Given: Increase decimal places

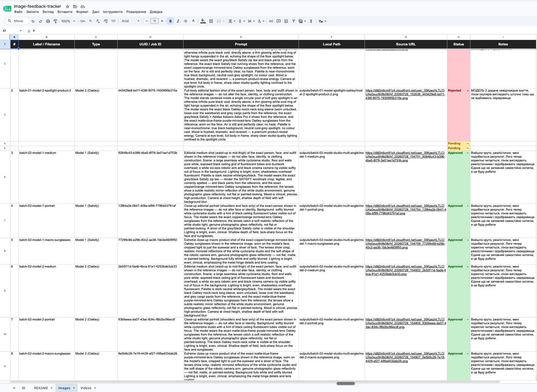Looking at the screenshot, I should coord(105,21).
